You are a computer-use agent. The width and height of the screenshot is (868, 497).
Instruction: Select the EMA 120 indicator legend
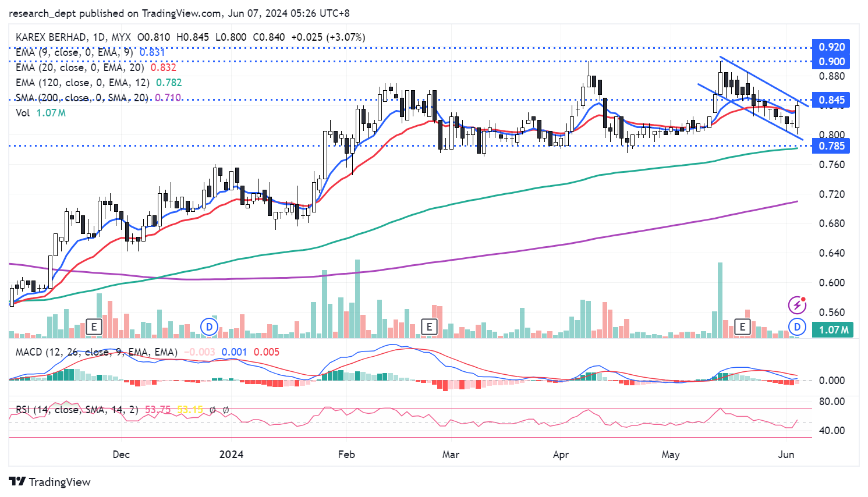[82, 83]
